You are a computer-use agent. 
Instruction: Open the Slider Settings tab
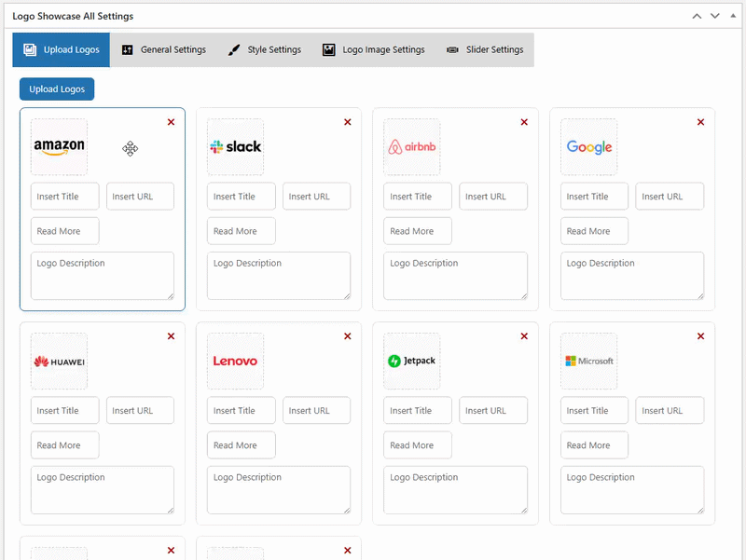click(485, 50)
